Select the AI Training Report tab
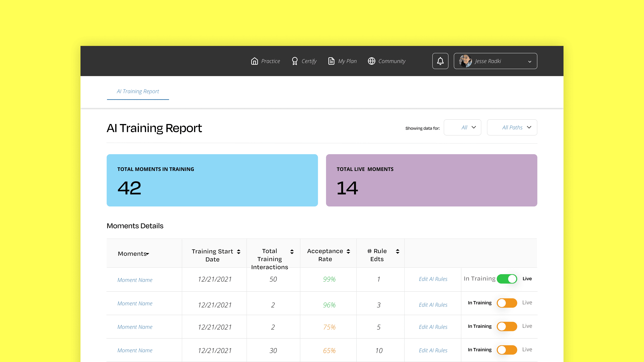 (138, 92)
